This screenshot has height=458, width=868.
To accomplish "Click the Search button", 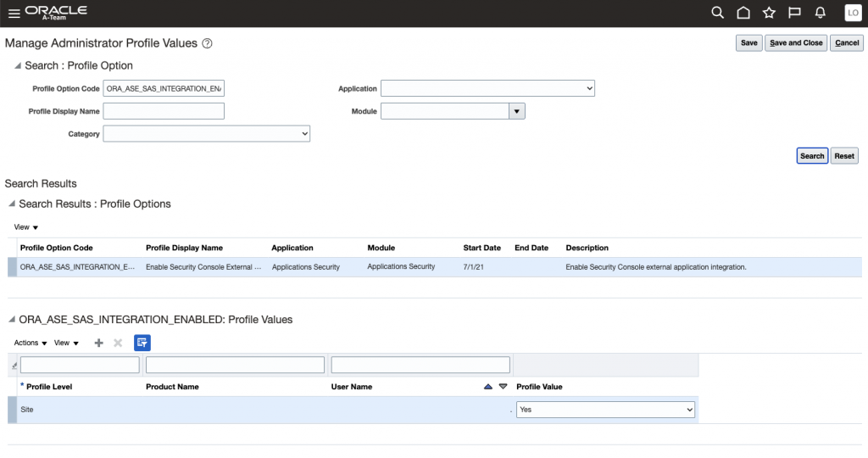I will pos(811,156).
